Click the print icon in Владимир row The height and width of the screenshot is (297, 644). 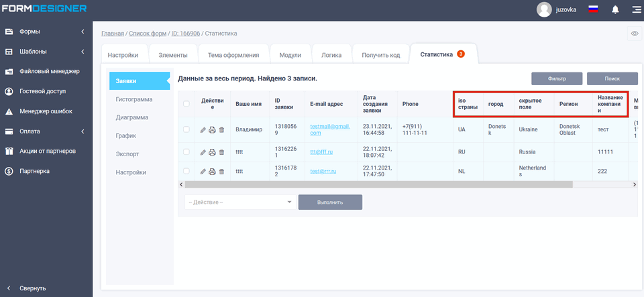pyautogui.click(x=212, y=129)
